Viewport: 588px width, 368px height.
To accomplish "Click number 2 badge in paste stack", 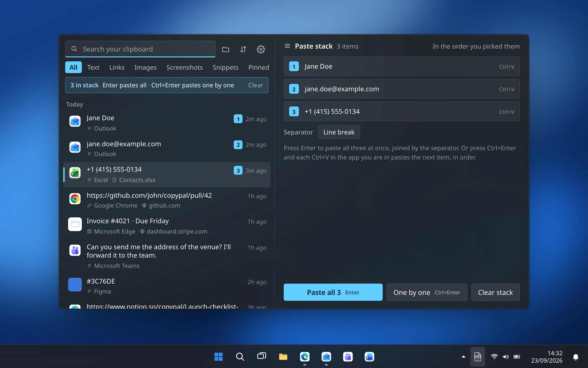I will pyautogui.click(x=294, y=89).
